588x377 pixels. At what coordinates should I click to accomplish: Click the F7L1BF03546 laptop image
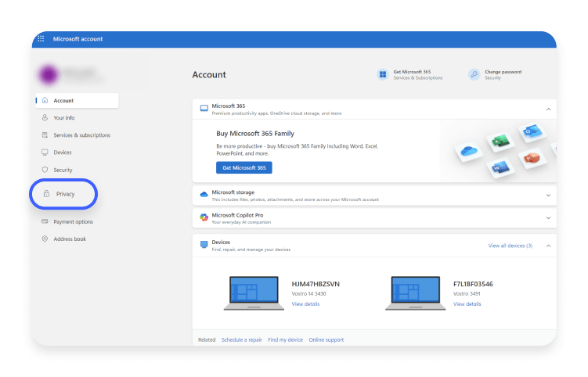tap(416, 293)
